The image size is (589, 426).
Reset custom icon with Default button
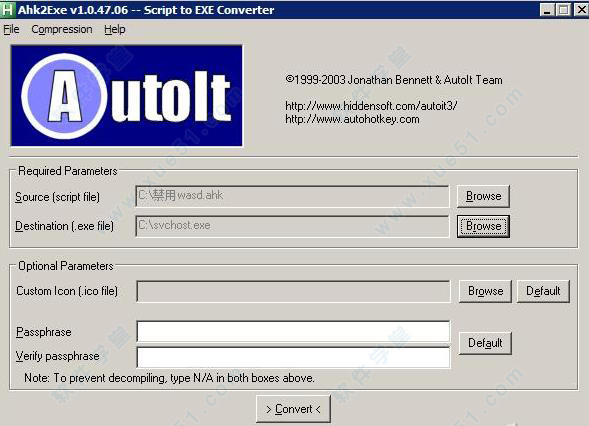[x=543, y=291]
